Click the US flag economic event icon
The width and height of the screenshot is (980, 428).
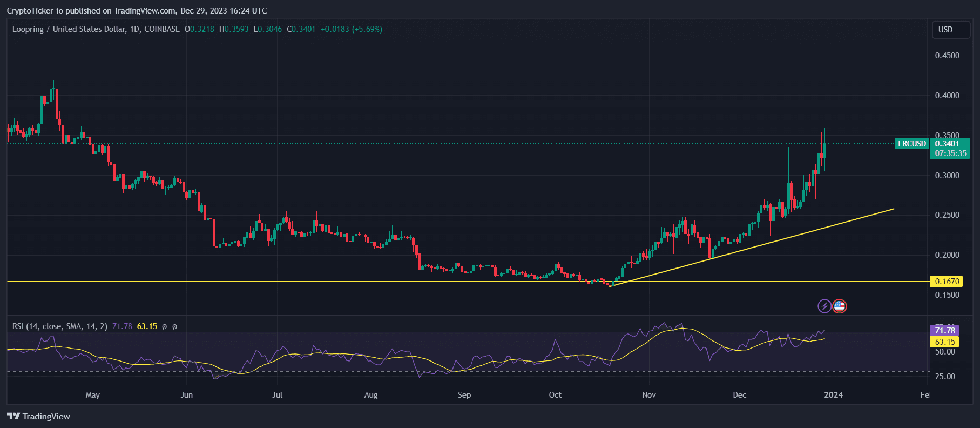coord(839,306)
